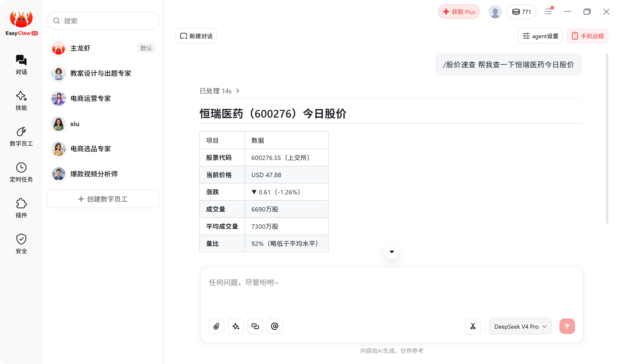The width and height of the screenshot is (620, 364).
Task: Click the link chain icon in input bar
Action: click(x=255, y=326)
